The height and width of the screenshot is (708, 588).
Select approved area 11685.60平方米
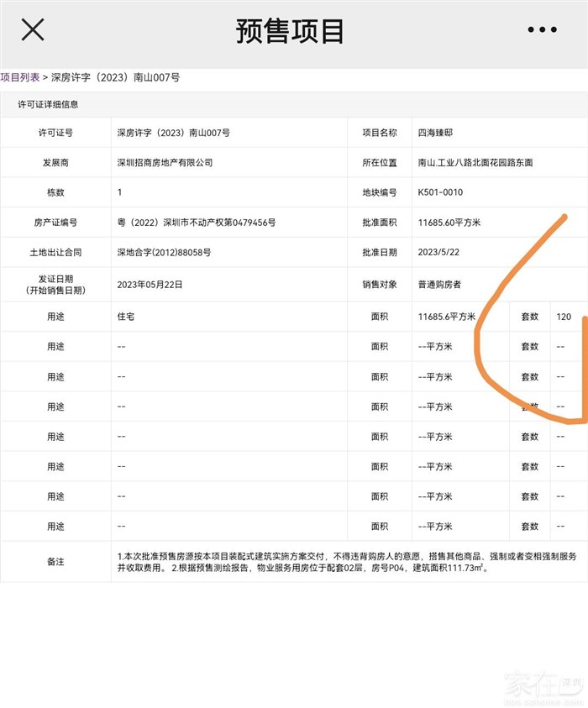point(449,223)
